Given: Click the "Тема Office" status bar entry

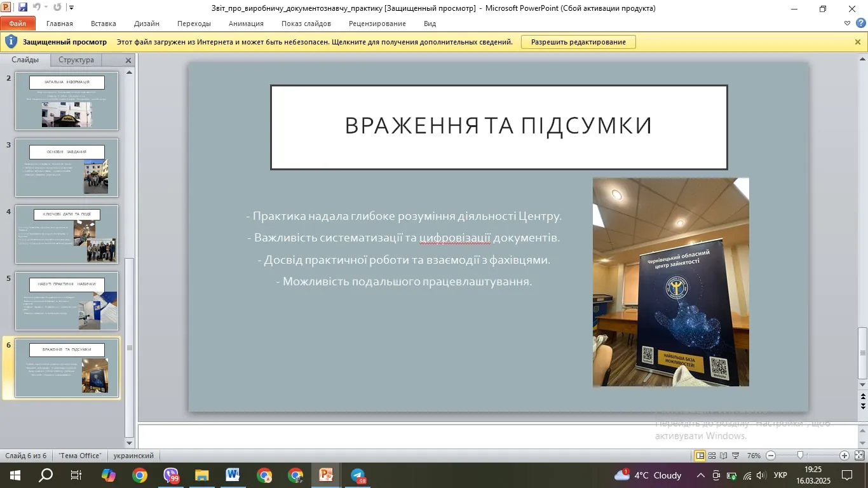Looking at the screenshot, I should 80,456.
